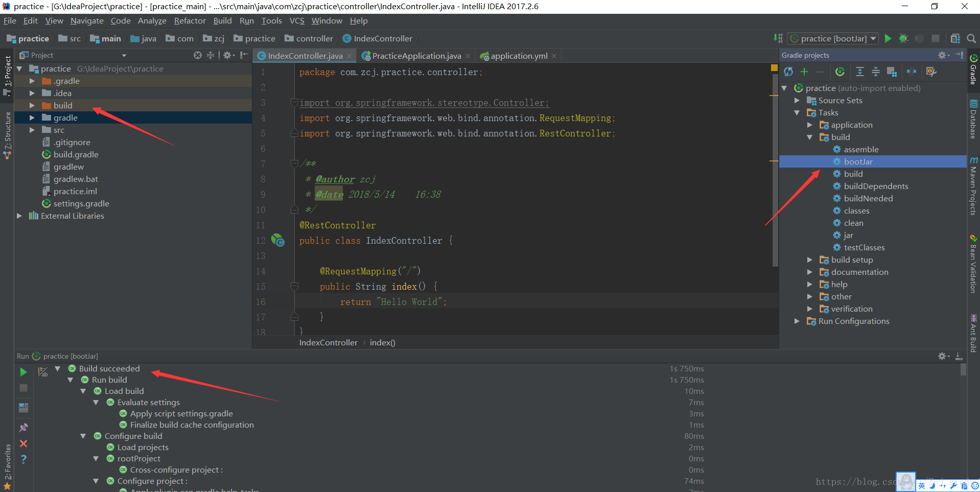Select the assemble Gradle task

click(861, 149)
